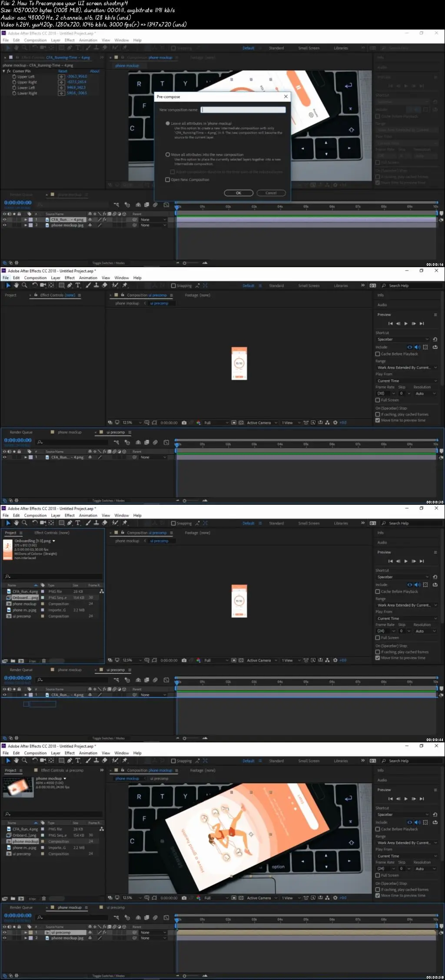Viewport: 445px width, 980px height.
Task: Select Roto Brush tool in the 00:00:58 frame
Action: [x=115, y=761]
